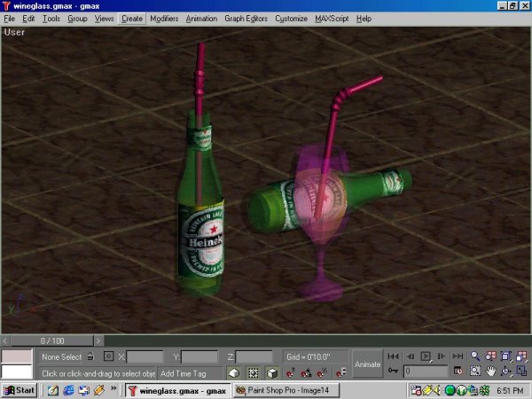
Task: Click Add Time Tag
Action: (x=184, y=373)
